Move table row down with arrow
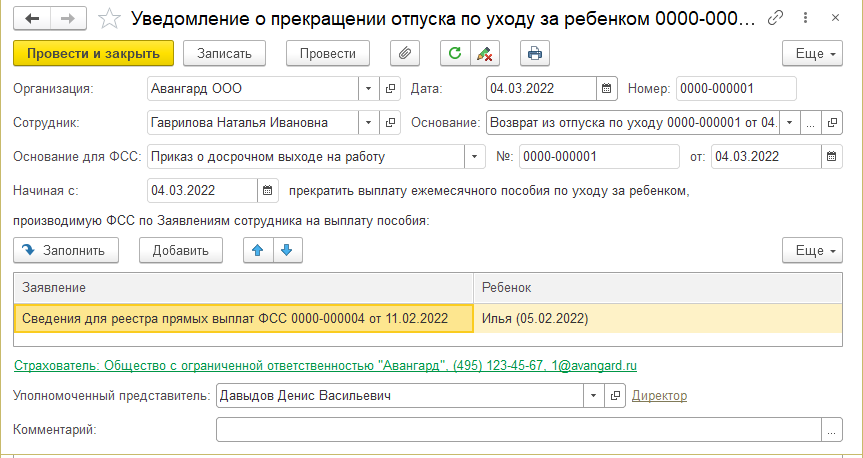 286,250
